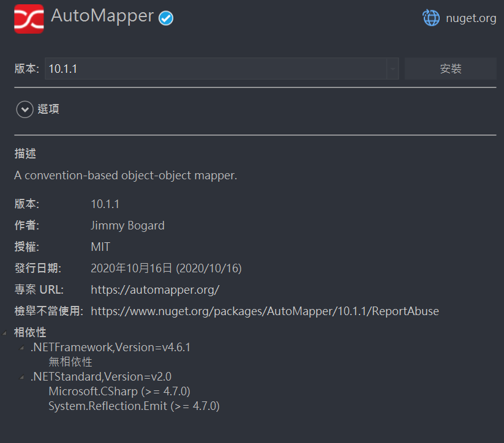Open the ReportAbuse nuget.org link

pyautogui.click(x=265, y=311)
